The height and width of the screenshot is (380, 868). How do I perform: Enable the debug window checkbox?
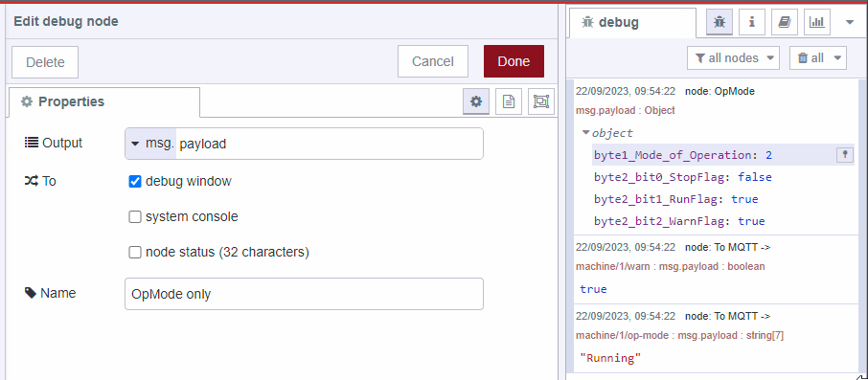pos(135,182)
